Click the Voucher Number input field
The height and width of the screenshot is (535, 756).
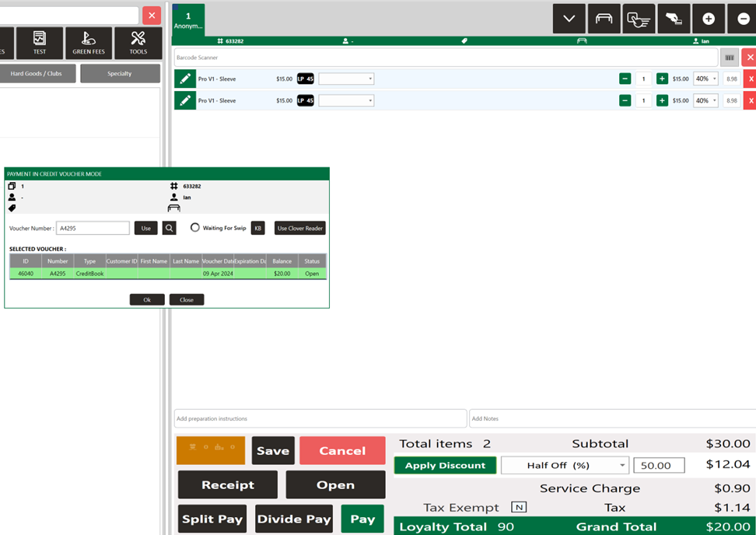93,229
